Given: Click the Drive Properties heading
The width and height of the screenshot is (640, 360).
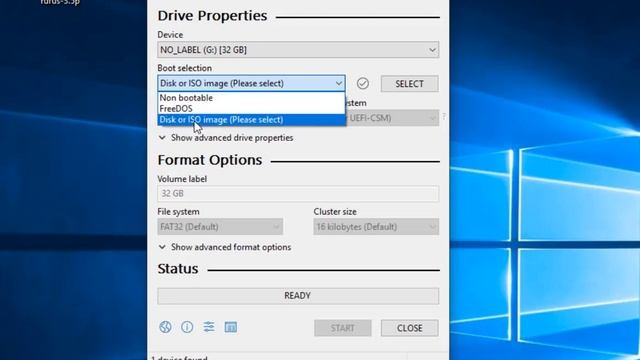Looking at the screenshot, I should point(212,16).
